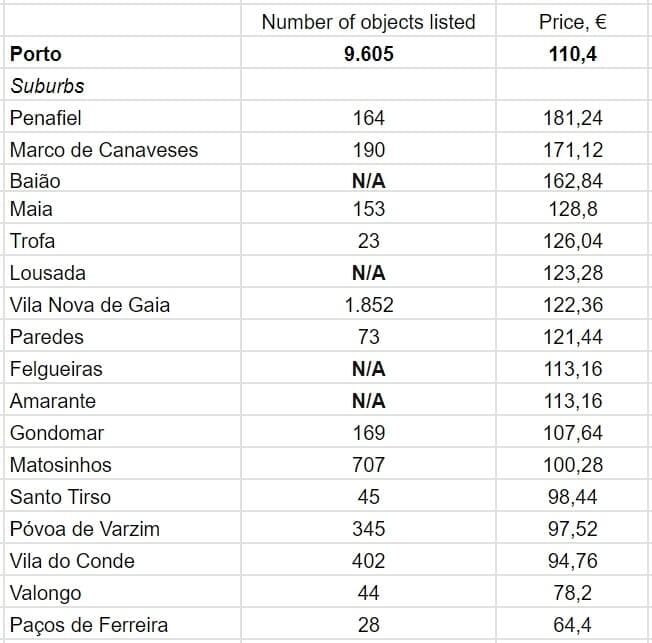Viewport: 652px width, 643px height.
Task: Click the Penafiel row name cell
Action: point(45,118)
